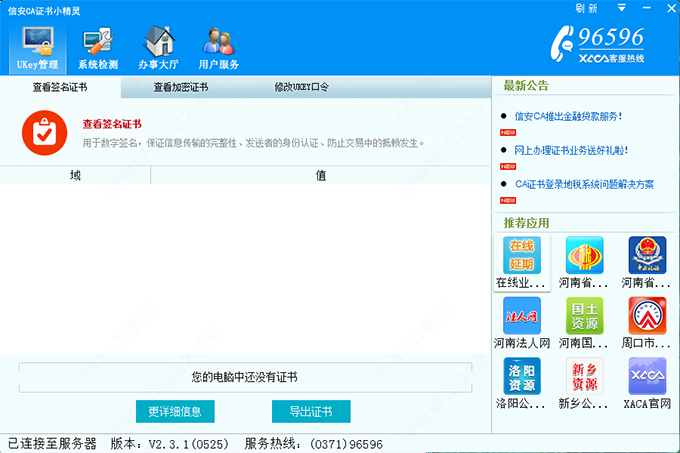Click the 96596 hotline phone icon
Screen dimensions: 680x453
click(562, 43)
